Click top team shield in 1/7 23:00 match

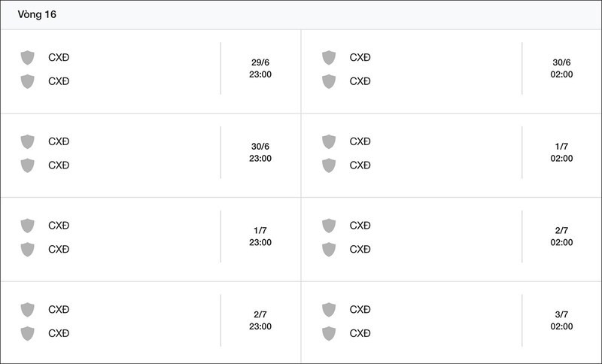27,226
